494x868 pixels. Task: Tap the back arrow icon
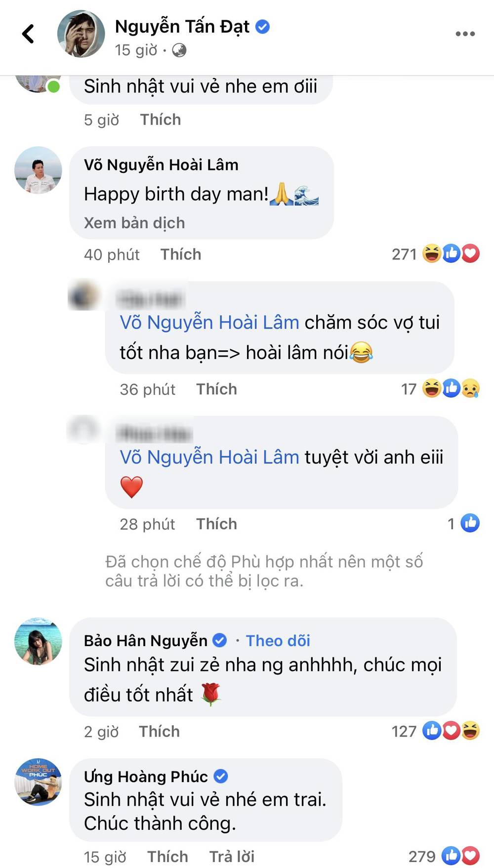pyautogui.click(x=29, y=34)
